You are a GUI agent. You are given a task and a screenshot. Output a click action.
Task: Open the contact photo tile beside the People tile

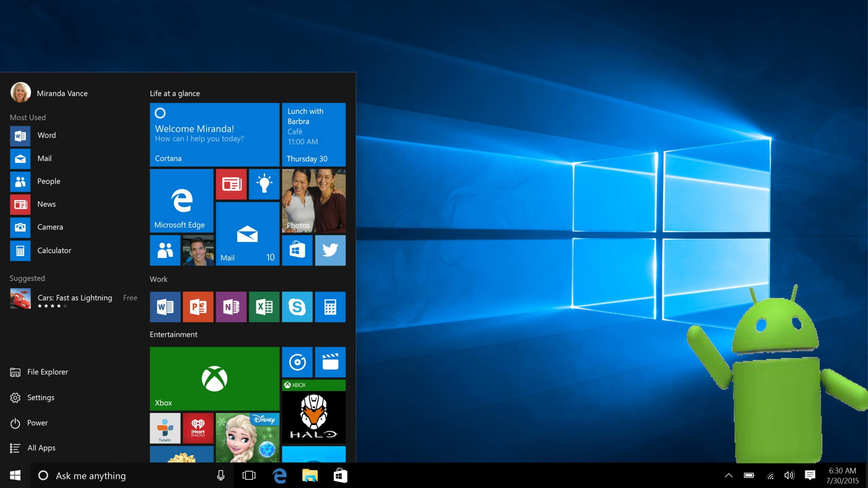coord(198,250)
